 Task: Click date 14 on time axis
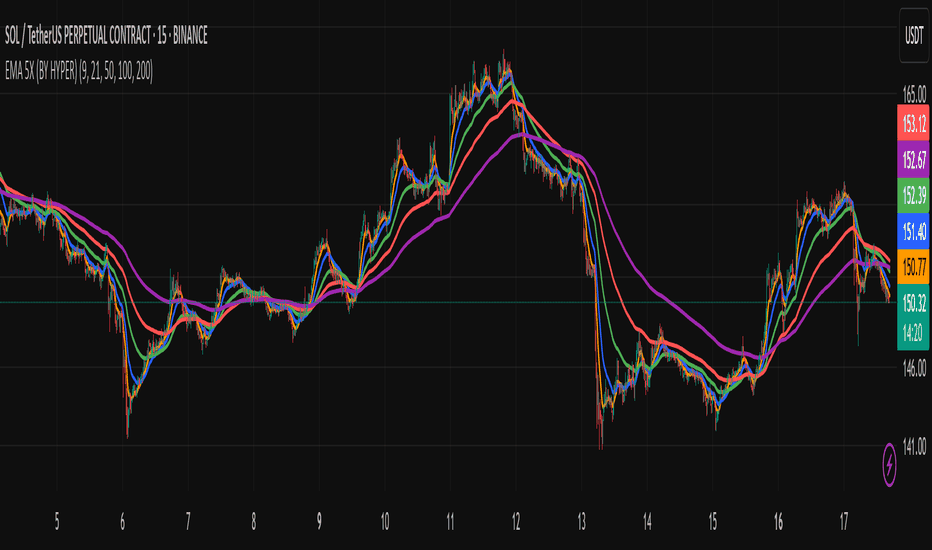tap(647, 521)
